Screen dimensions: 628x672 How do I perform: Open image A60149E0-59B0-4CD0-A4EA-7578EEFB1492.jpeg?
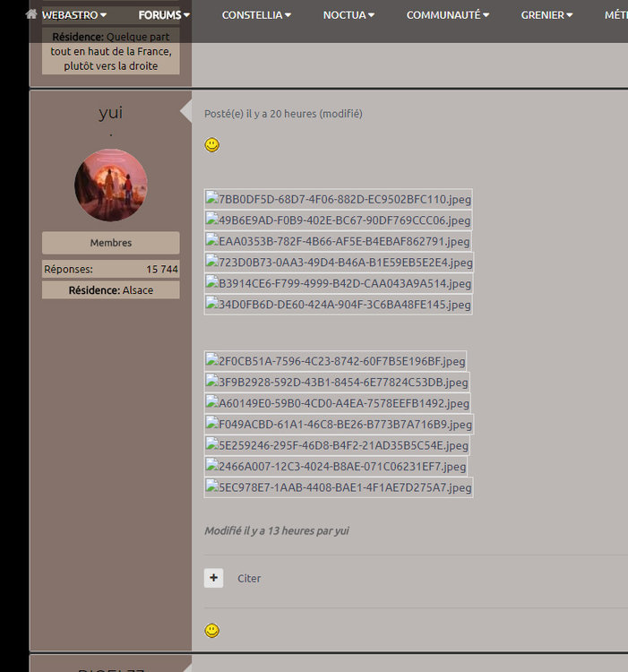pyautogui.click(x=338, y=403)
